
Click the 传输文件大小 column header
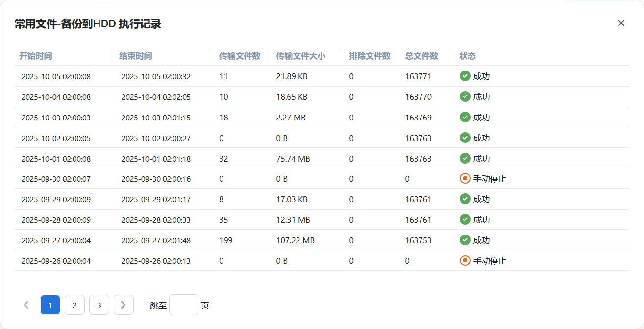pyautogui.click(x=300, y=56)
